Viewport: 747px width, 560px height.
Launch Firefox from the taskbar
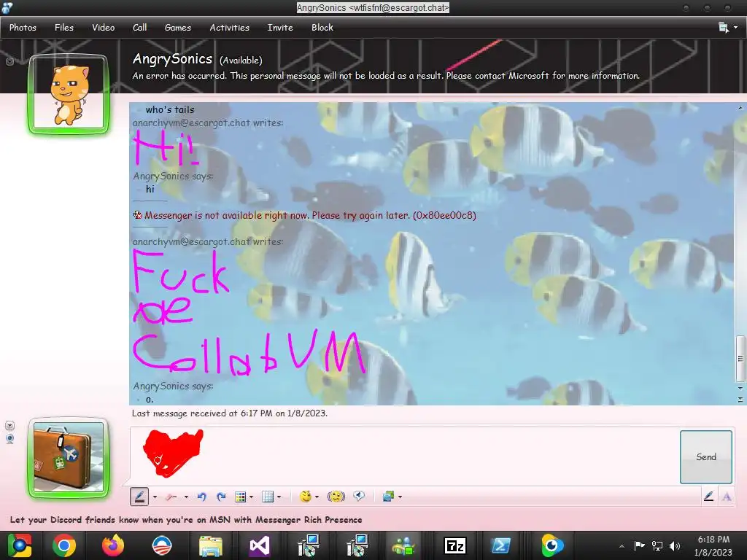tap(113, 545)
